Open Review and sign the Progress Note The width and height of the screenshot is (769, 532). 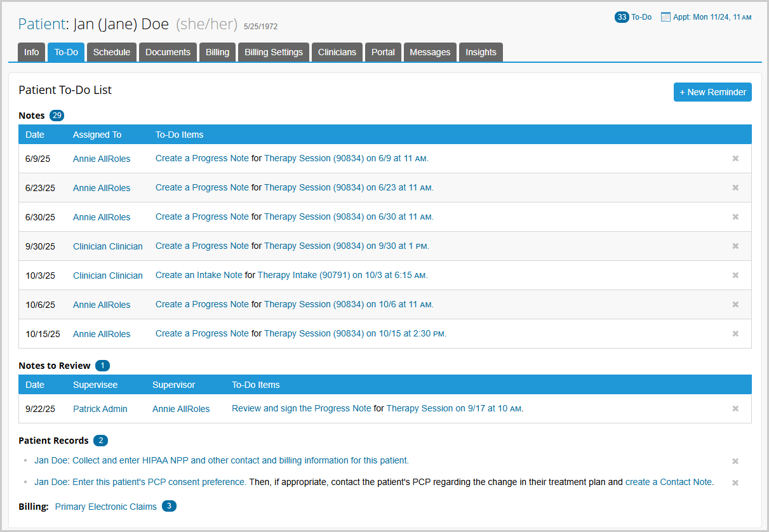301,409
